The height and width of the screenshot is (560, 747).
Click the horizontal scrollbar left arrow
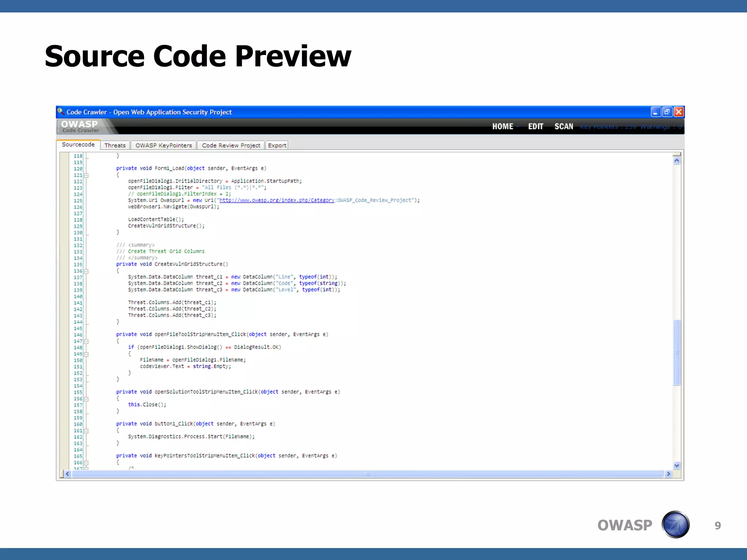pyautogui.click(x=67, y=474)
